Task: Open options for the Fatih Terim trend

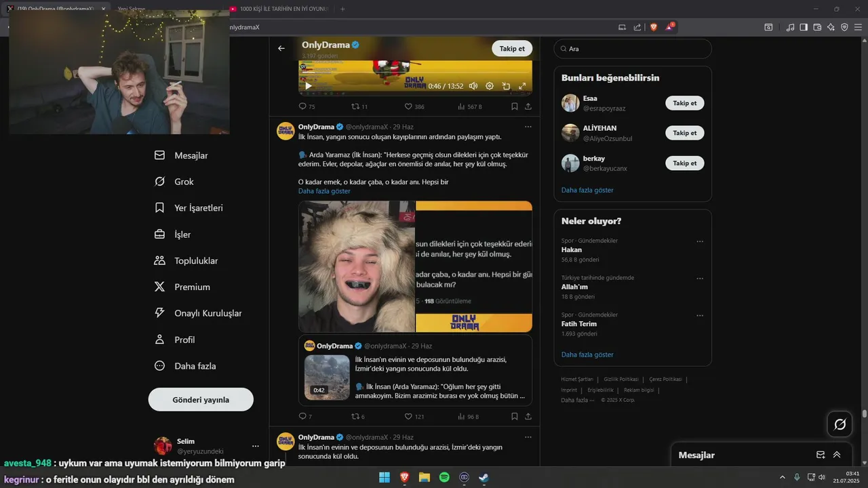Action: click(700, 315)
